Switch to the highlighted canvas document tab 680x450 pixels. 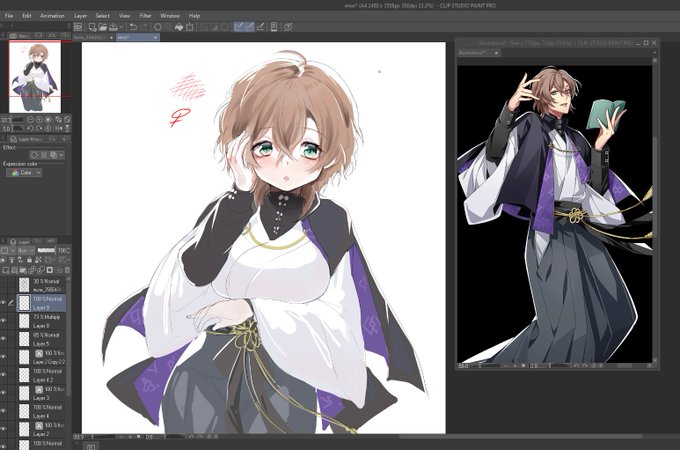[137, 38]
